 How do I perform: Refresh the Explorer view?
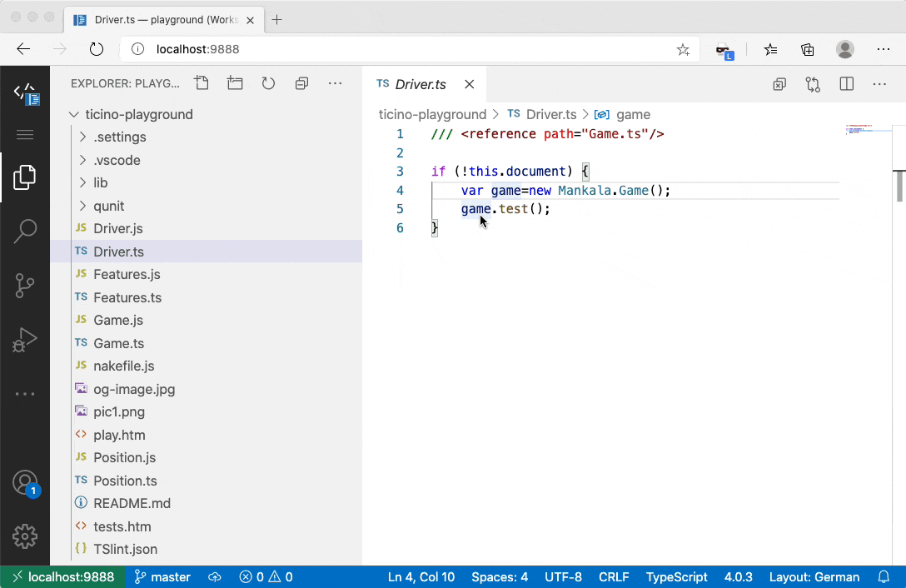click(268, 83)
